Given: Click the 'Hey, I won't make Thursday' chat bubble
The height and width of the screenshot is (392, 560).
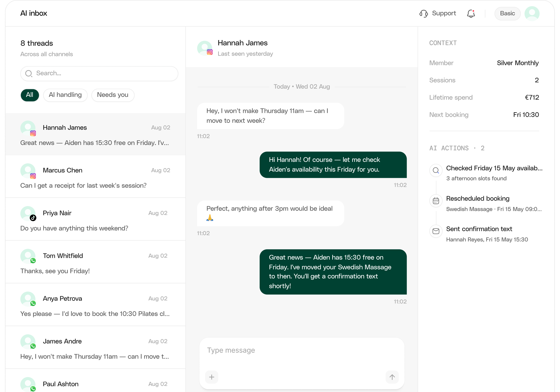Looking at the screenshot, I should pyautogui.click(x=270, y=116).
